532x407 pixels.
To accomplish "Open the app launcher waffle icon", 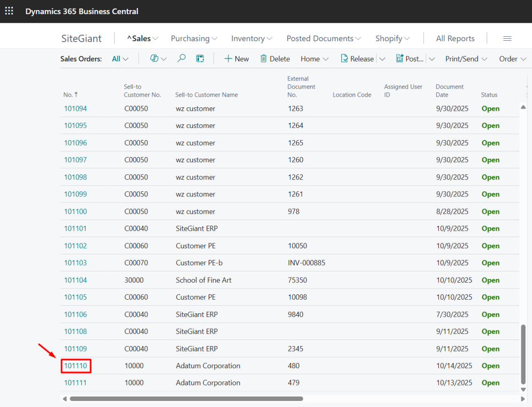I will (9, 11).
